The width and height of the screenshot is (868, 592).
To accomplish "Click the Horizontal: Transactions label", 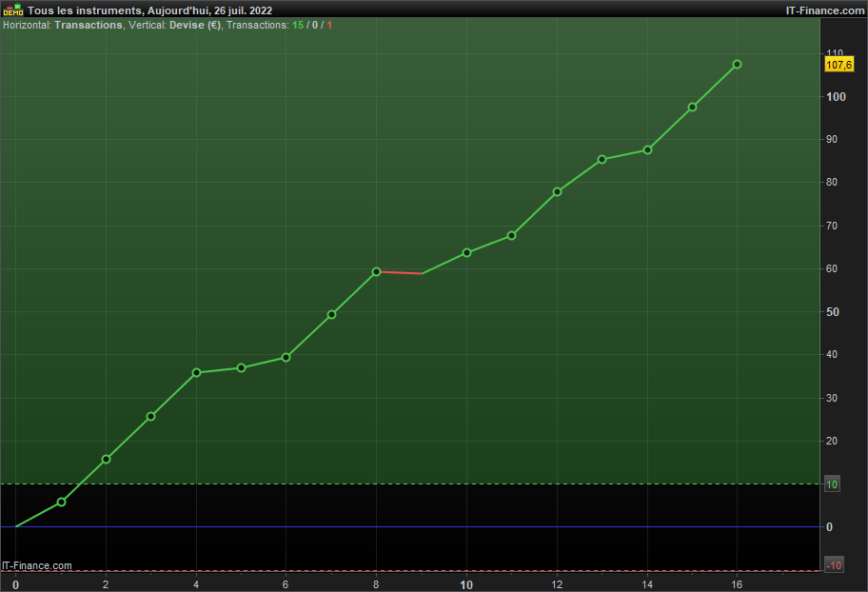I will (x=63, y=25).
